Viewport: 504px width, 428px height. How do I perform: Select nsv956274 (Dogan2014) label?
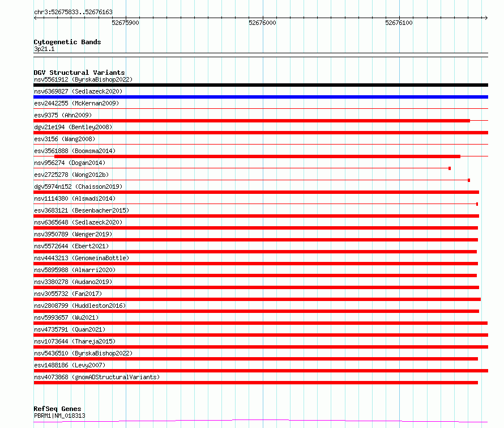(70, 163)
